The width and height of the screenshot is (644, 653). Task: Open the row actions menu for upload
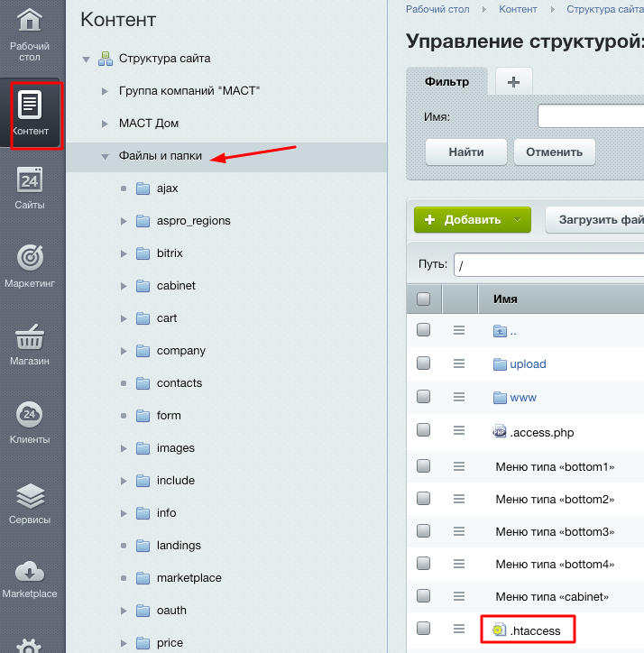(459, 363)
